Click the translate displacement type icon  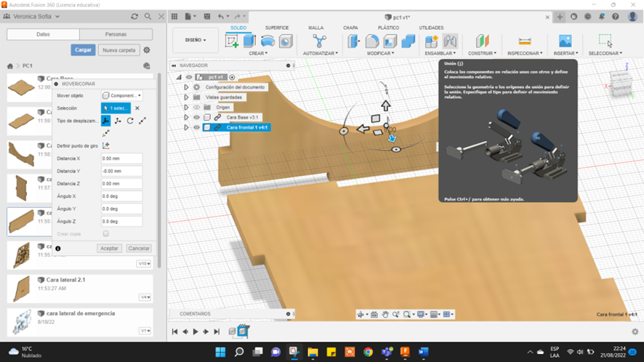tap(118, 121)
